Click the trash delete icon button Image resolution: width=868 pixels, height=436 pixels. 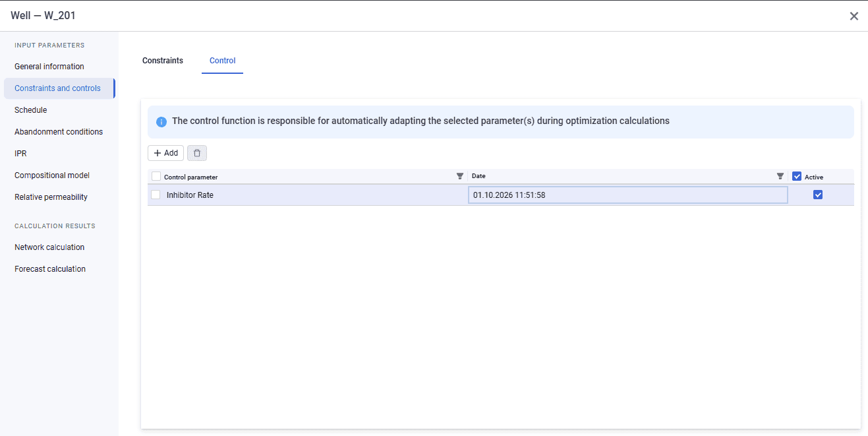click(197, 153)
